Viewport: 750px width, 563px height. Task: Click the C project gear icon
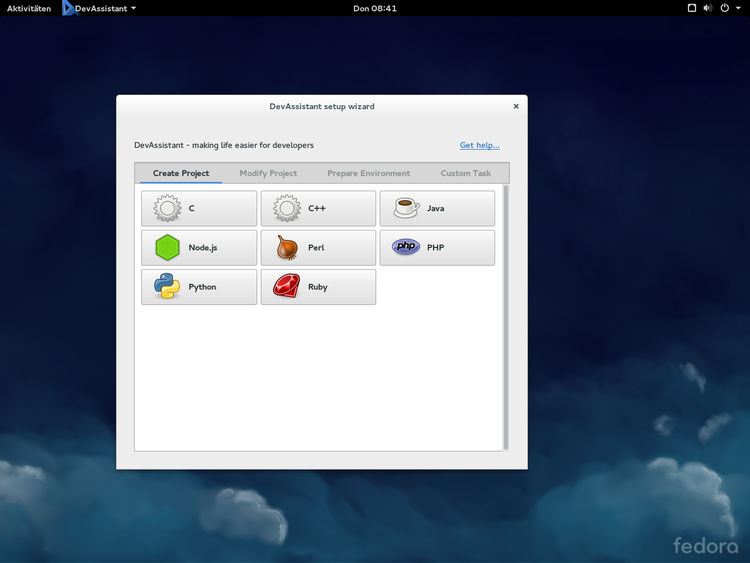point(167,209)
